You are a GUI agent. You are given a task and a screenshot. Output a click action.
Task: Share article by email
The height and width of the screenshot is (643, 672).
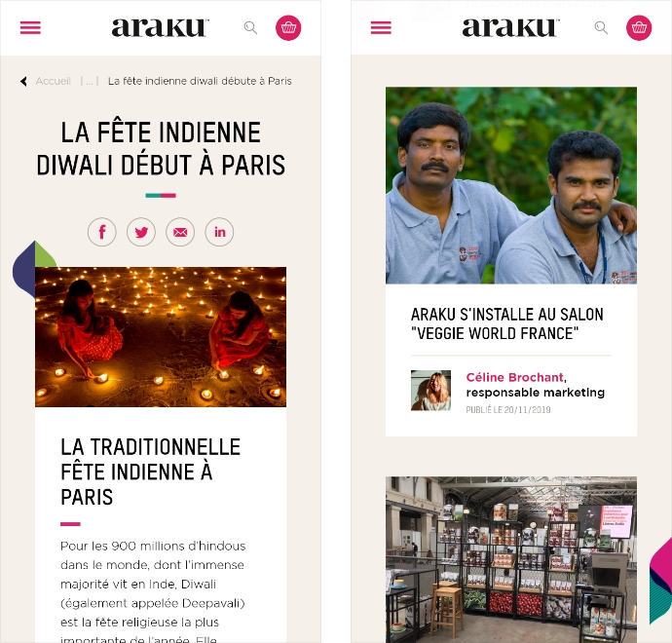click(180, 232)
